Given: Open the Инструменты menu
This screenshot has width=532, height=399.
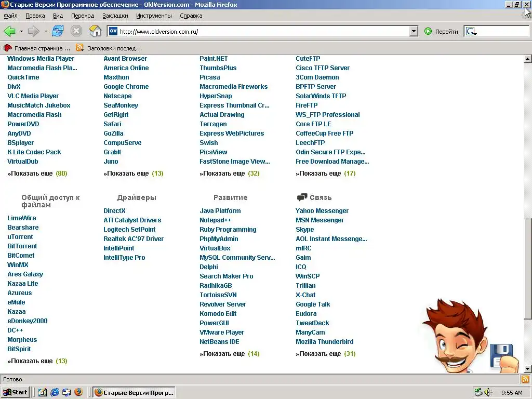Looking at the screenshot, I should tap(154, 16).
